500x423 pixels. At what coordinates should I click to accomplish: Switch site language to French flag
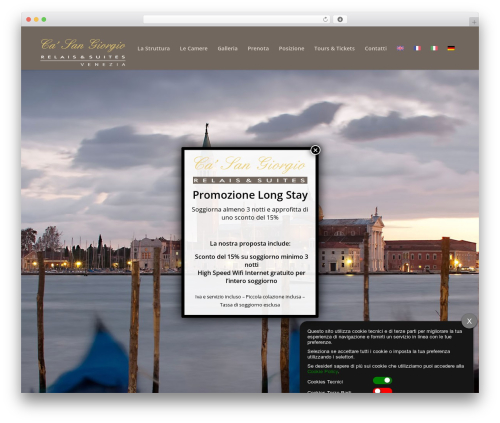click(417, 48)
